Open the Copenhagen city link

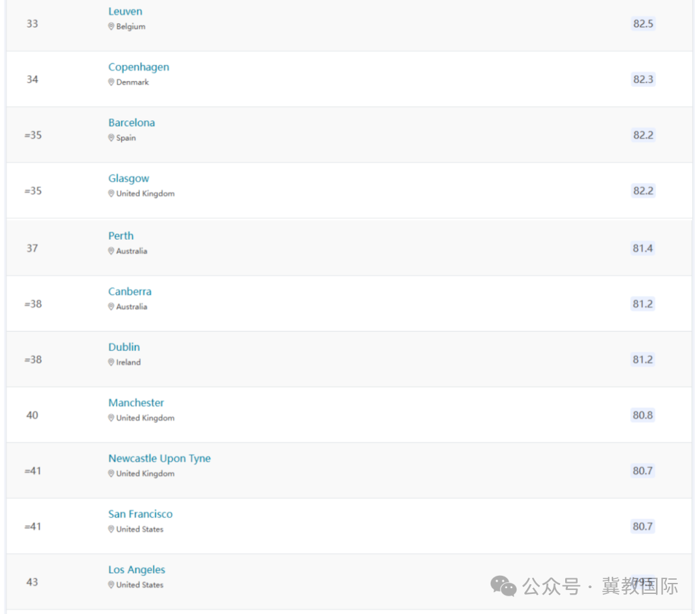[x=139, y=67]
